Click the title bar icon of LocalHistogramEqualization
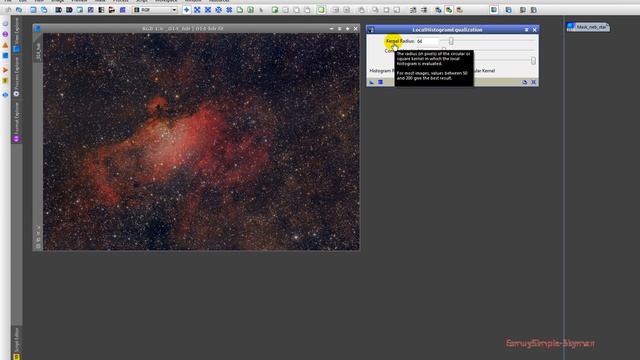The height and width of the screenshot is (360, 640). (371, 30)
